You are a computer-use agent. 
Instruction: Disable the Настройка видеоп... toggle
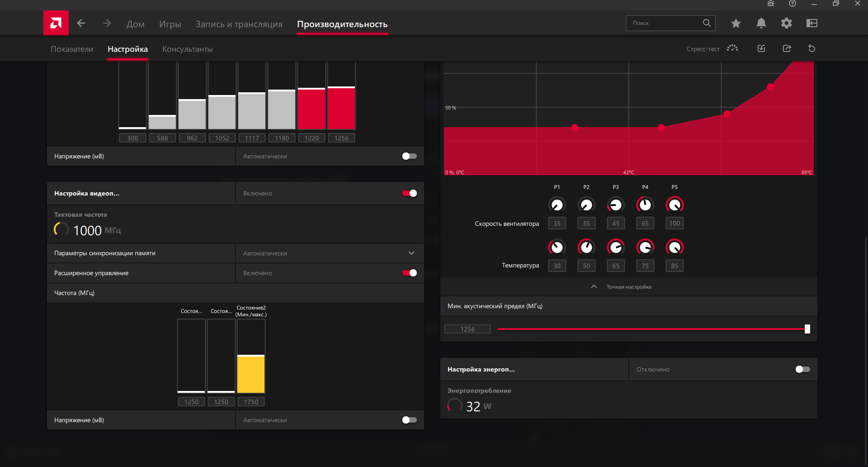tap(410, 193)
